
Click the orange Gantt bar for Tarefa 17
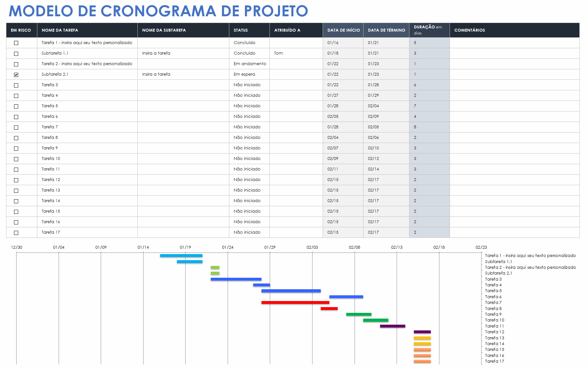point(422,361)
